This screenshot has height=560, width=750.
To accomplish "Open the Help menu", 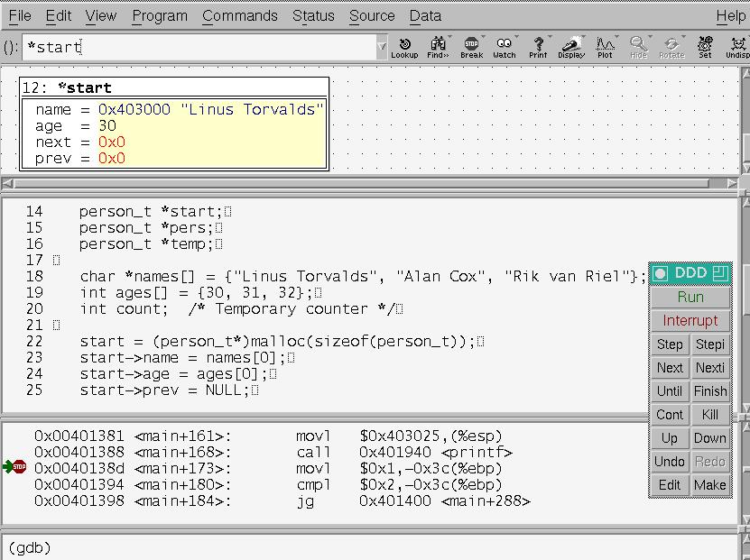I will 730,15.
